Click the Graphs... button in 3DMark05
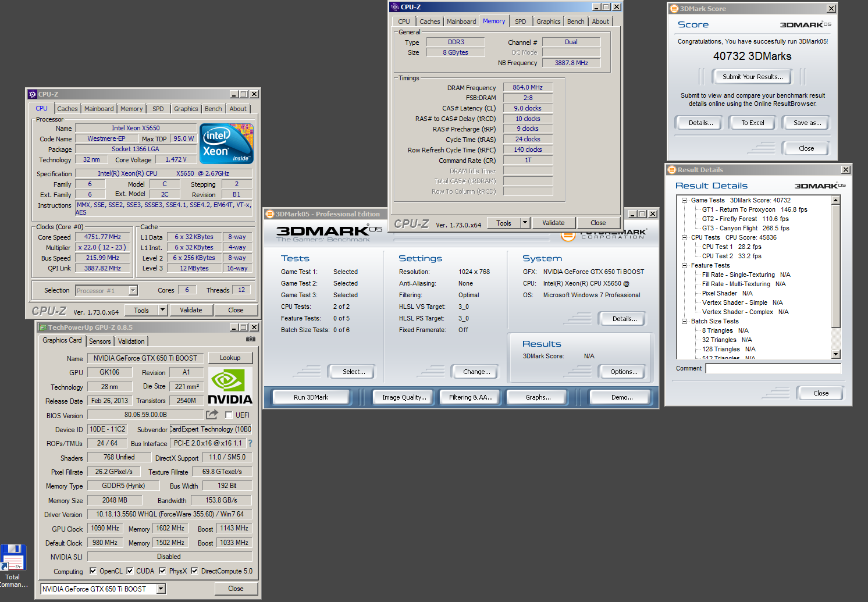The height and width of the screenshot is (602, 868). click(538, 397)
